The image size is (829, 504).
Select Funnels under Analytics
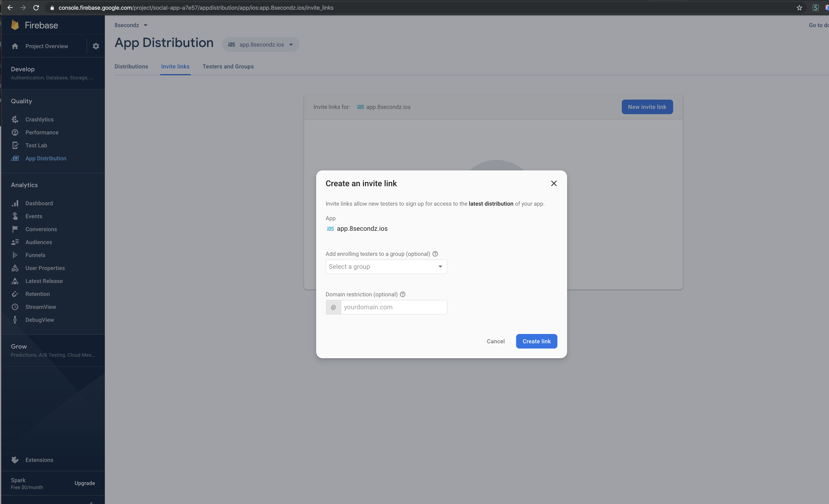click(36, 255)
